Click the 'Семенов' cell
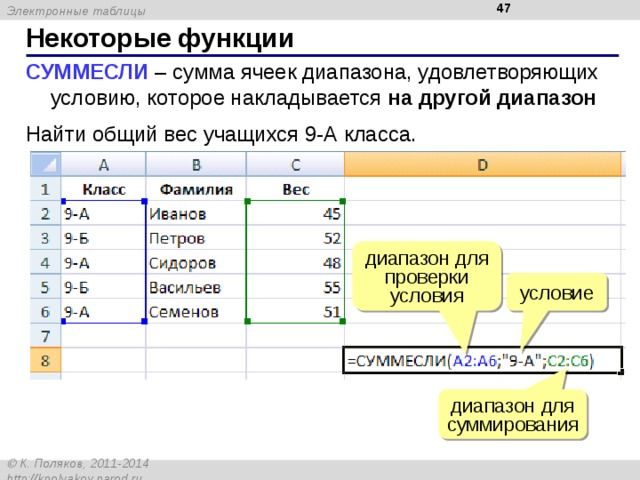The height and width of the screenshot is (480, 640). tap(196, 311)
